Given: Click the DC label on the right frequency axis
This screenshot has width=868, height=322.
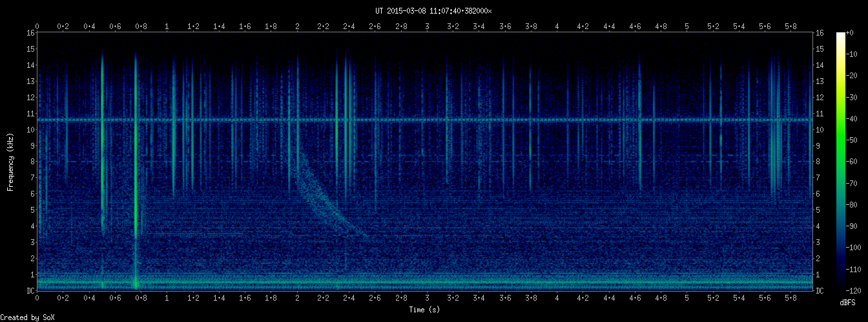Looking at the screenshot, I should pyautogui.click(x=820, y=291).
